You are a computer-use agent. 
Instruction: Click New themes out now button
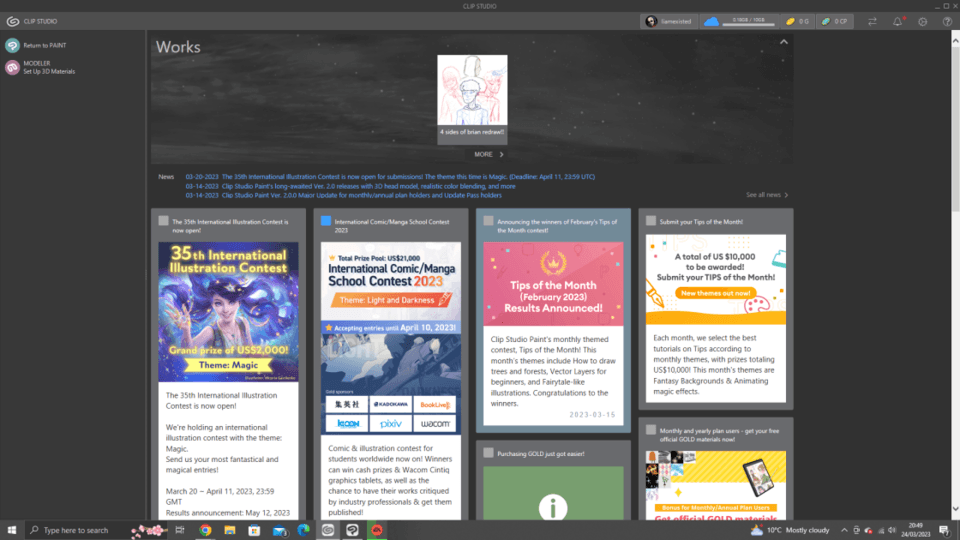[x=716, y=293]
